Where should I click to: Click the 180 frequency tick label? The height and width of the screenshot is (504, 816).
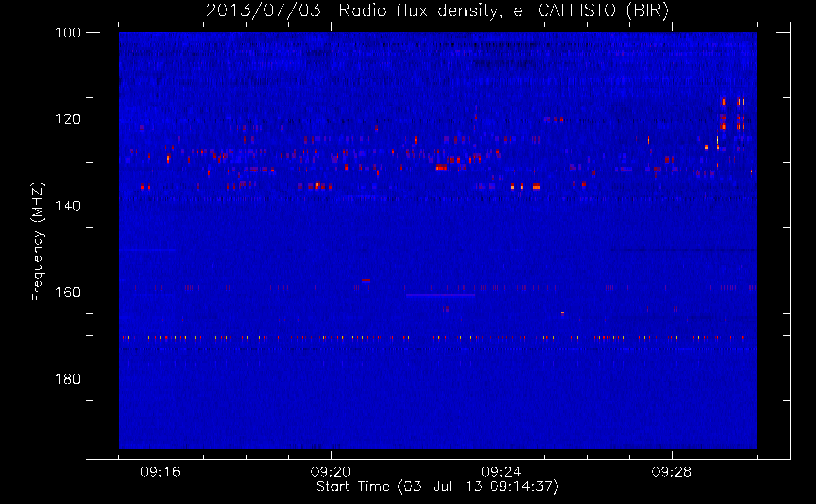68,379
